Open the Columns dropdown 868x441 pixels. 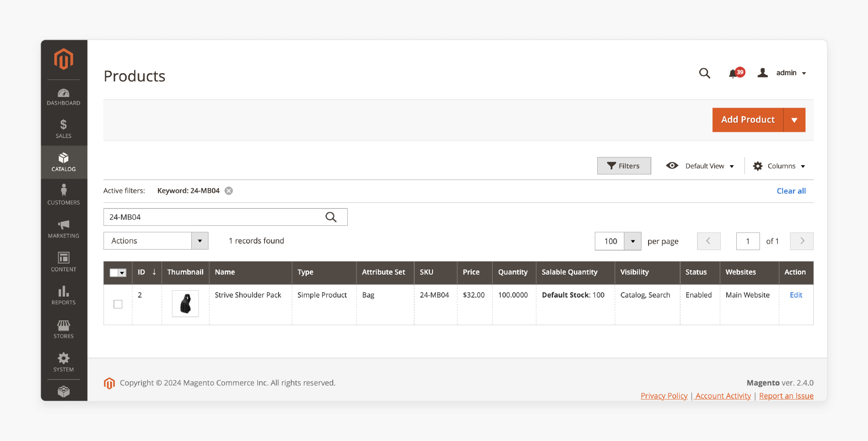coord(786,166)
